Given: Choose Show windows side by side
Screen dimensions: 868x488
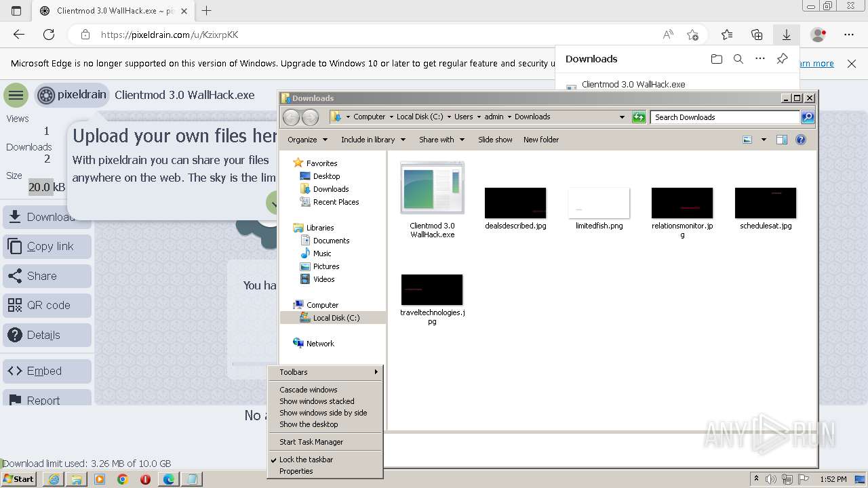Looking at the screenshot, I should pyautogui.click(x=325, y=413).
